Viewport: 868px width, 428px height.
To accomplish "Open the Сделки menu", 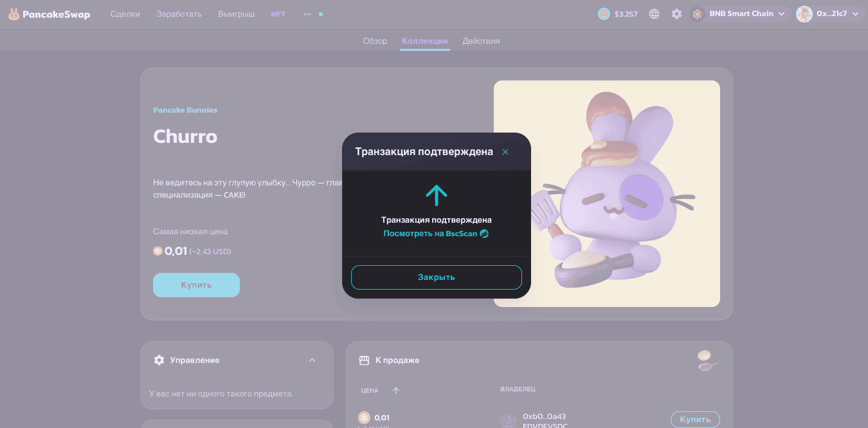I will [x=125, y=14].
